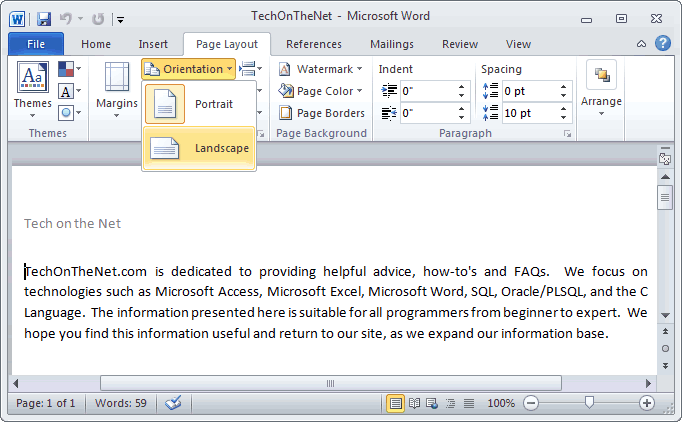Image resolution: width=682 pixels, height=422 pixels.
Task: Open the Breaks dropdown icon
Action: click(x=251, y=68)
